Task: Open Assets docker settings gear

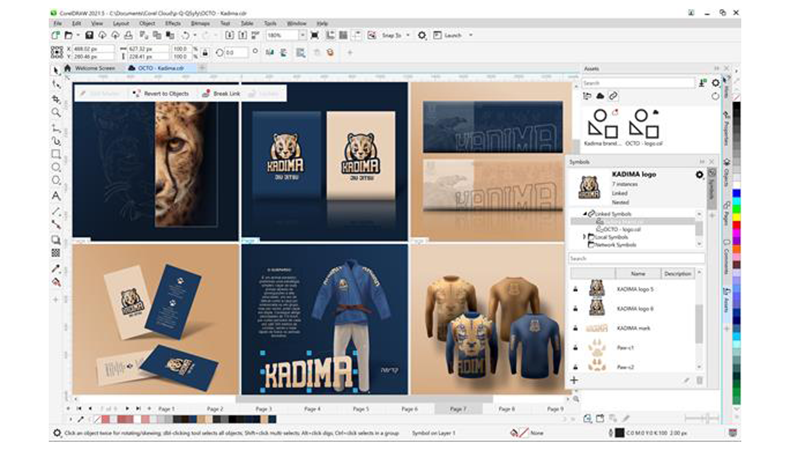Action: tap(715, 83)
